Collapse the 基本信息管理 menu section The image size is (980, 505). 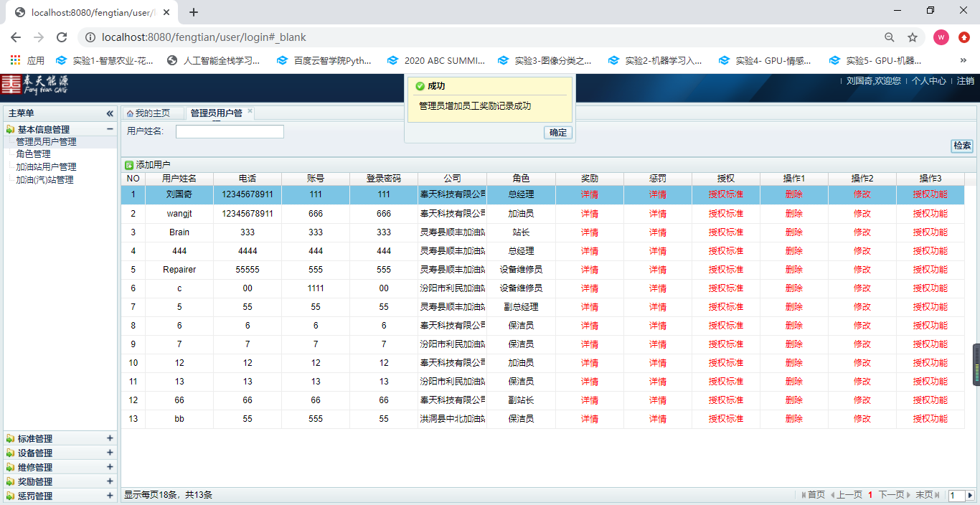click(110, 129)
